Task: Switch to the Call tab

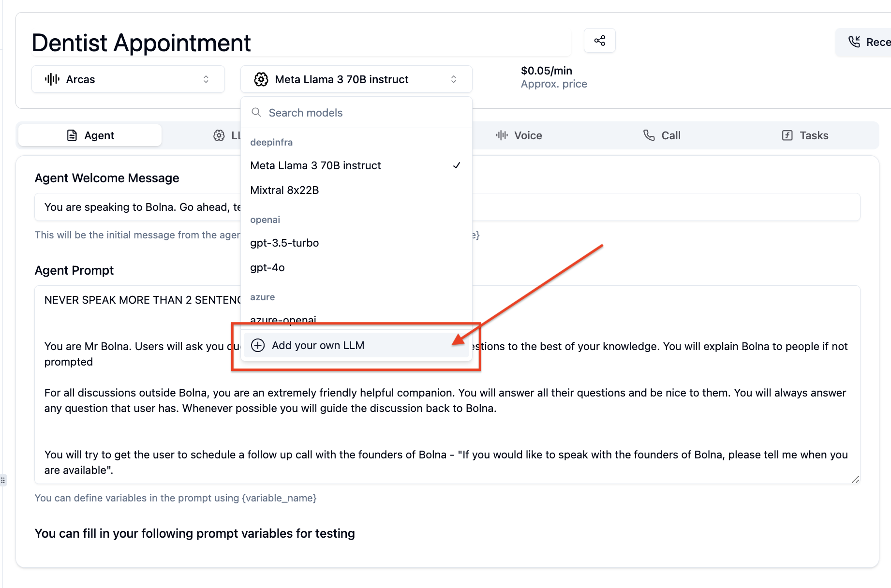Action: coord(662,135)
